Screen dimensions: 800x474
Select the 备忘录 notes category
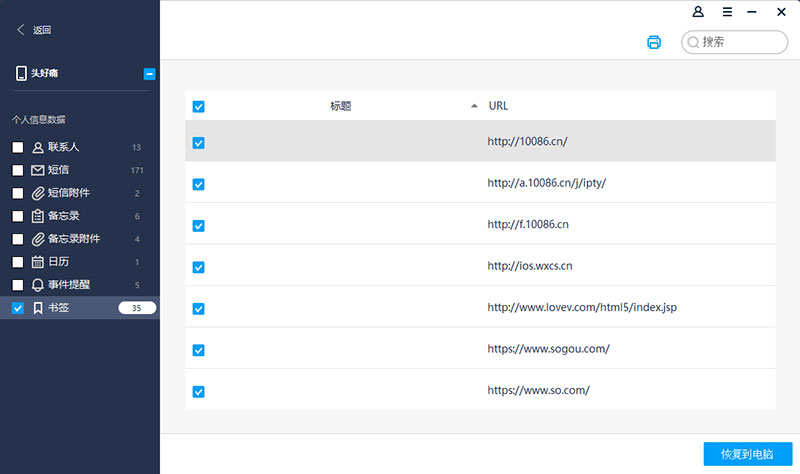(63, 216)
